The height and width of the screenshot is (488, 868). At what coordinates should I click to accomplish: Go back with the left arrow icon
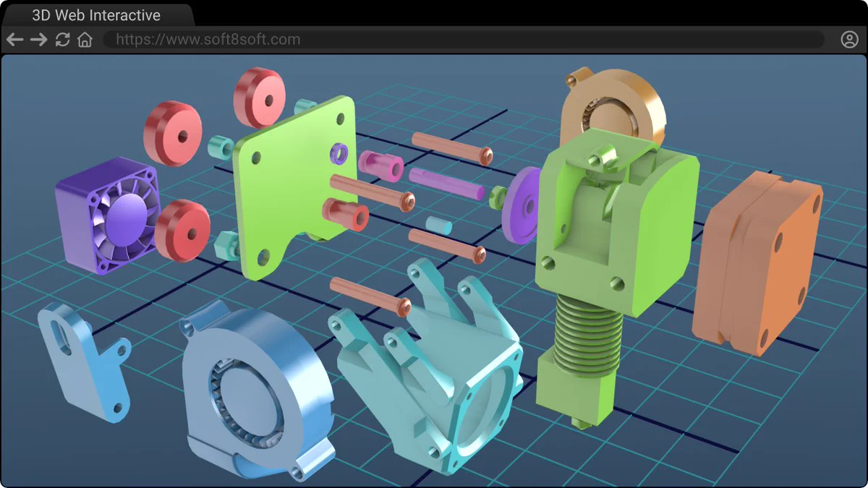click(14, 40)
